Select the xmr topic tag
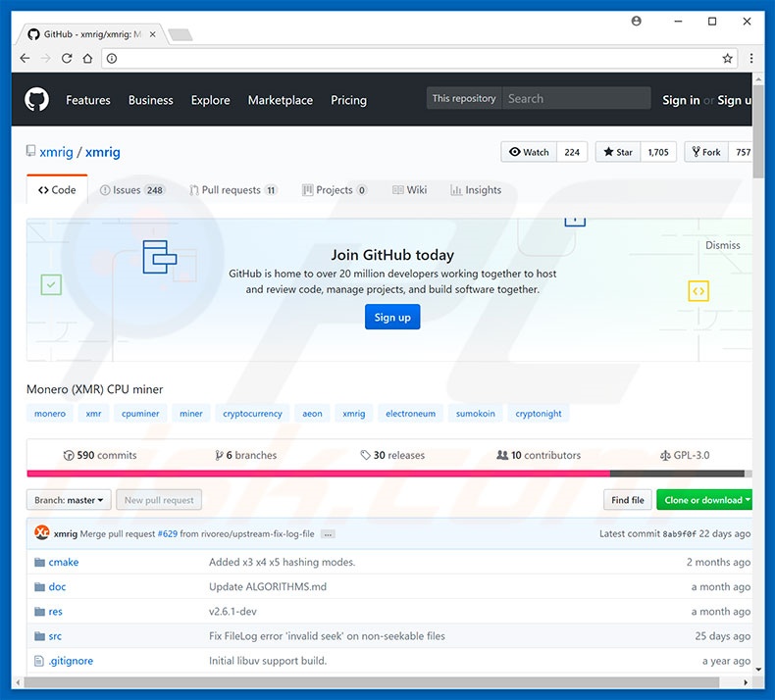The width and height of the screenshot is (775, 700). pos(93,414)
